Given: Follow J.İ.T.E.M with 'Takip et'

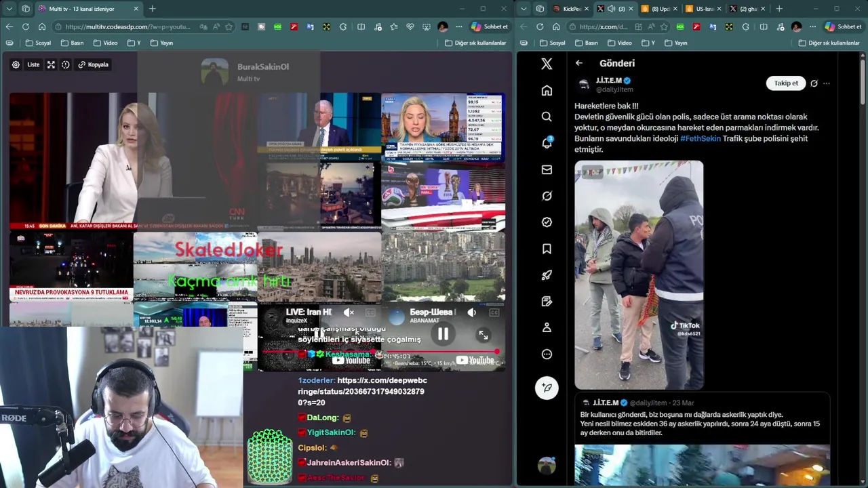Looking at the screenshot, I should pos(786,83).
